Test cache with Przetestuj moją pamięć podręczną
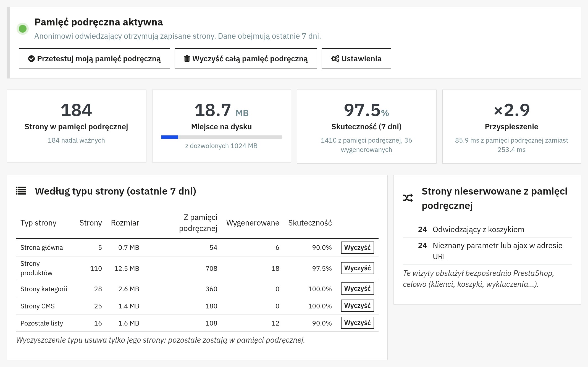The image size is (588, 367). pyautogui.click(x=95, y=59)
